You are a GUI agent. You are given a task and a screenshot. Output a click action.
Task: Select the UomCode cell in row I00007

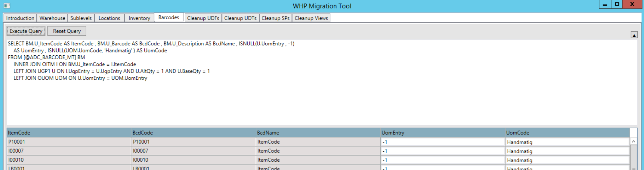pyautogui.click(x=567, y=151)
